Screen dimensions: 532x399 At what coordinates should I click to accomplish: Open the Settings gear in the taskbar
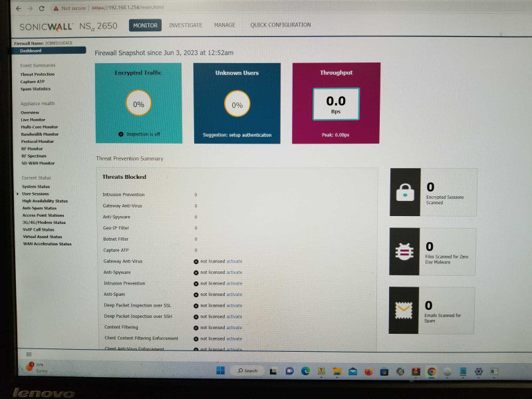(x=479, y=372)
